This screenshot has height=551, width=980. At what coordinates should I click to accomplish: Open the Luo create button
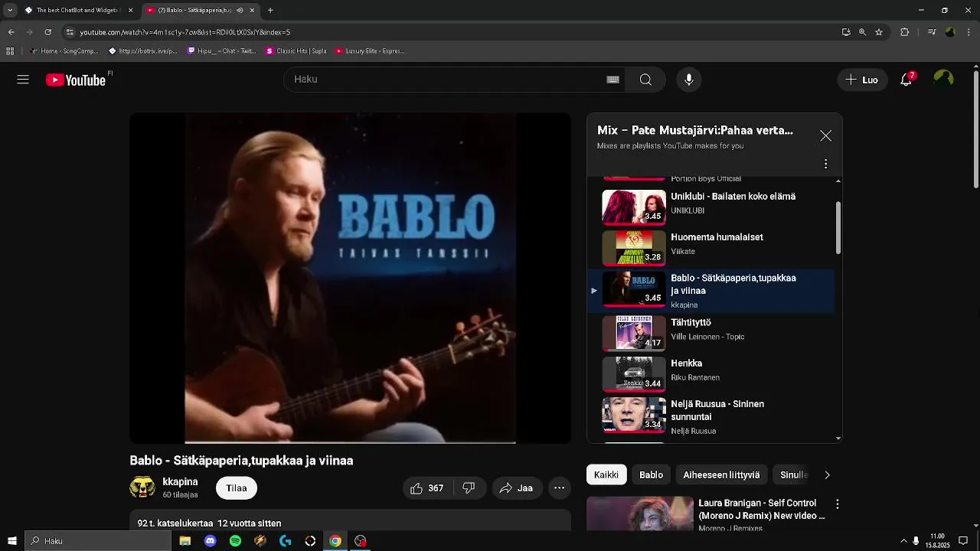click(x=862, y=80)
